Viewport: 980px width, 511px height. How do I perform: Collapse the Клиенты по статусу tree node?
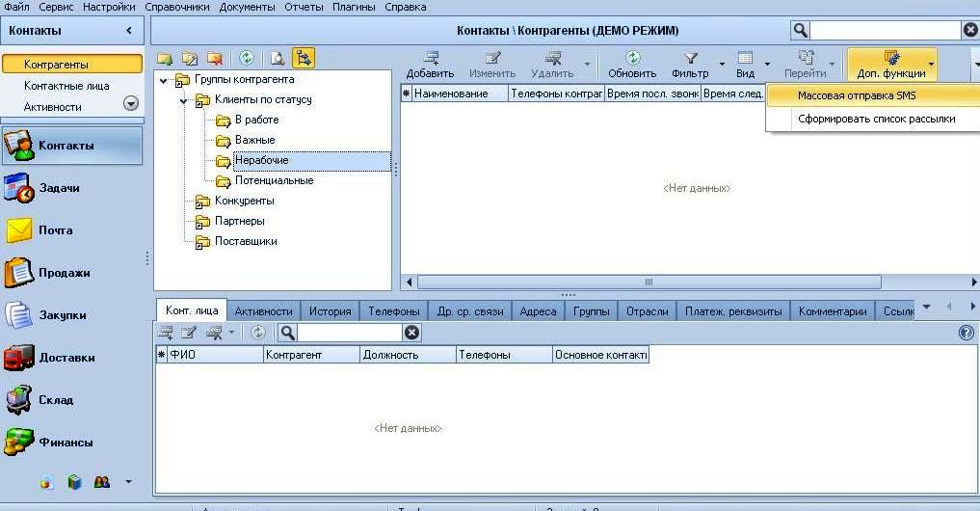coord(184,100)
